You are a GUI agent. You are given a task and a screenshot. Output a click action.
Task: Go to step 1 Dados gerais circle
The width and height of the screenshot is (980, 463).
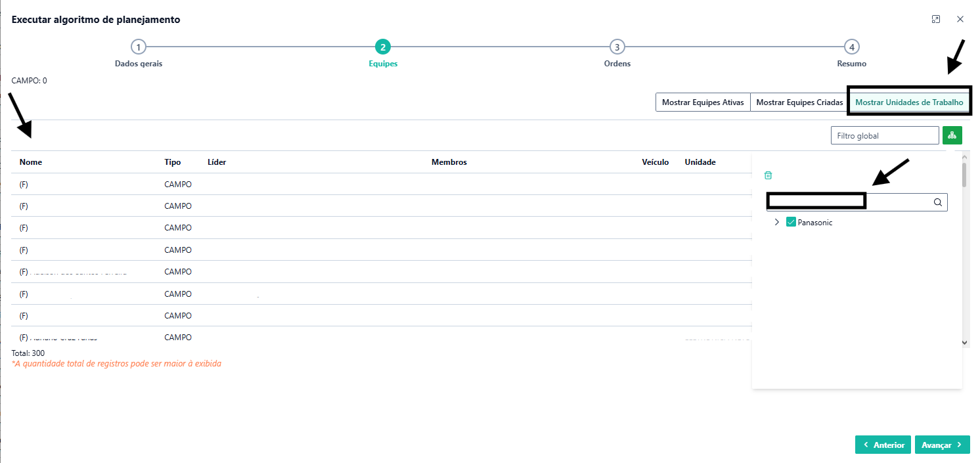138,47
